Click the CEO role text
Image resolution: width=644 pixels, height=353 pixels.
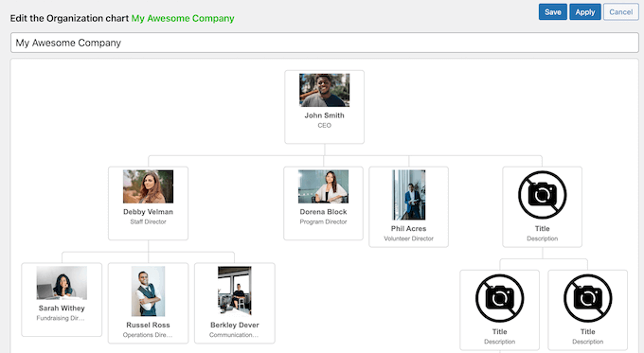(x=325, y=125)
